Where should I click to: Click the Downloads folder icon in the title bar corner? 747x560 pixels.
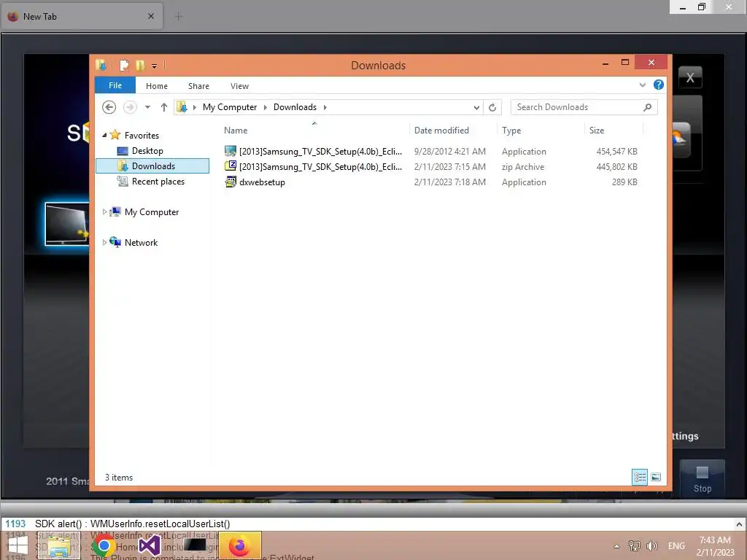coord(101,65)
